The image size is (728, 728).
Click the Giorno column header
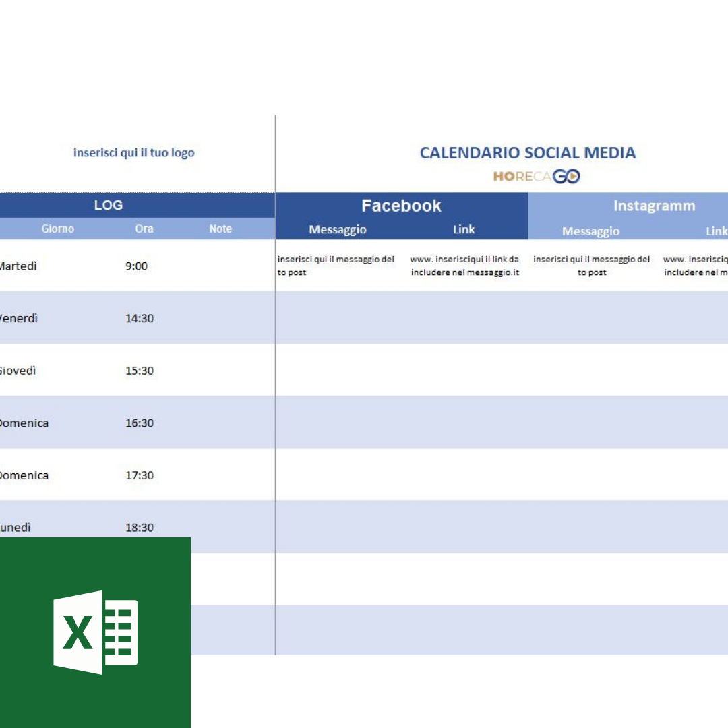pyautogui.click(x=58, y=229)
